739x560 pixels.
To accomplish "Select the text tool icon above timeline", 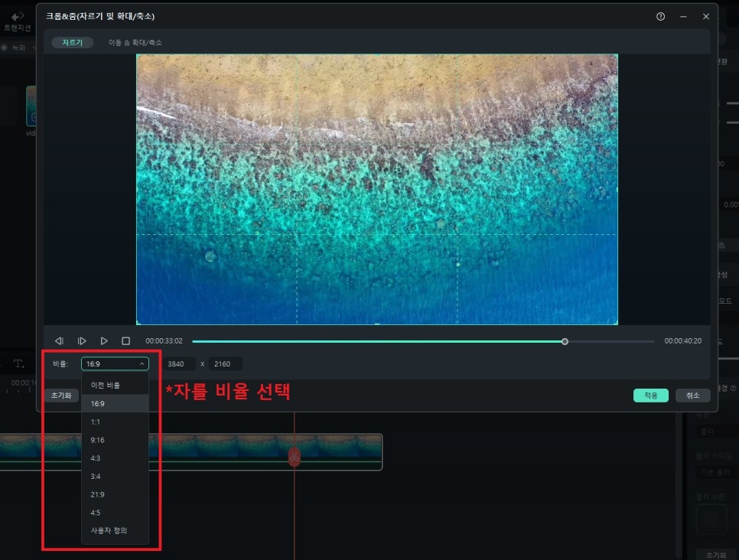I will click(19, 363).
